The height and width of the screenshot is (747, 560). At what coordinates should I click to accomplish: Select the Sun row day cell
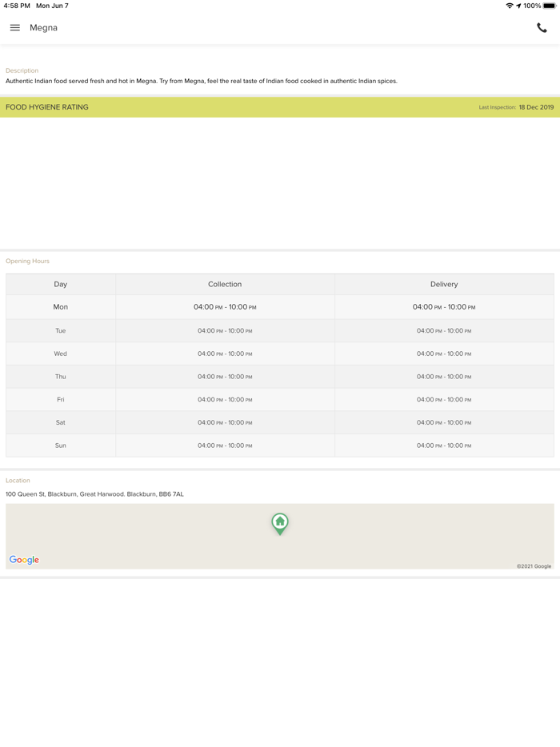point(61,445)
